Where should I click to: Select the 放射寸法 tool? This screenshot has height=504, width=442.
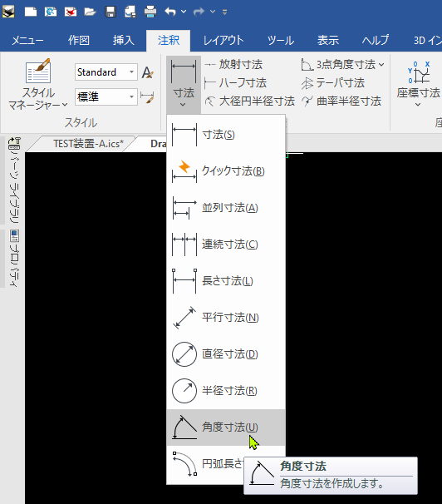(x=233, y=65)
